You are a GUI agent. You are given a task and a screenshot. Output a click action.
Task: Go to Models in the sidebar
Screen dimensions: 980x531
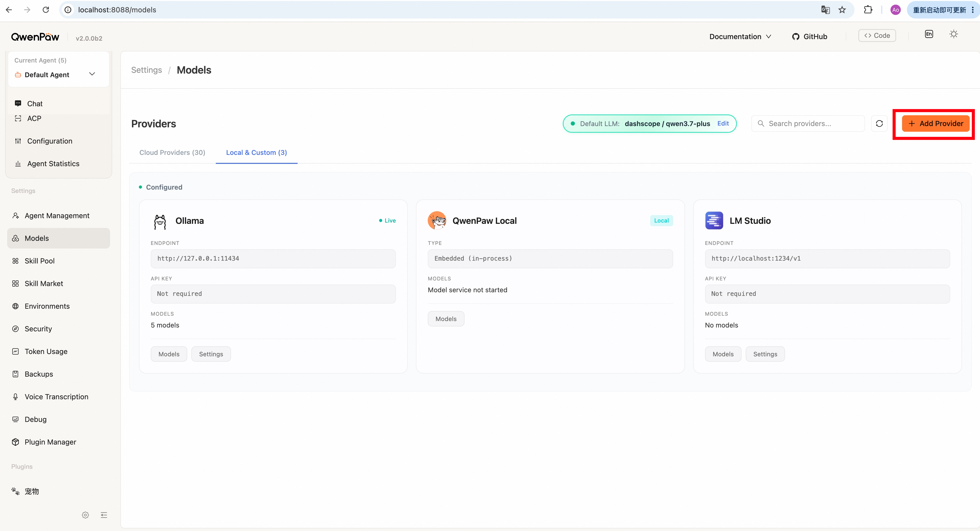pyautogui.click(x=59, y=238)
